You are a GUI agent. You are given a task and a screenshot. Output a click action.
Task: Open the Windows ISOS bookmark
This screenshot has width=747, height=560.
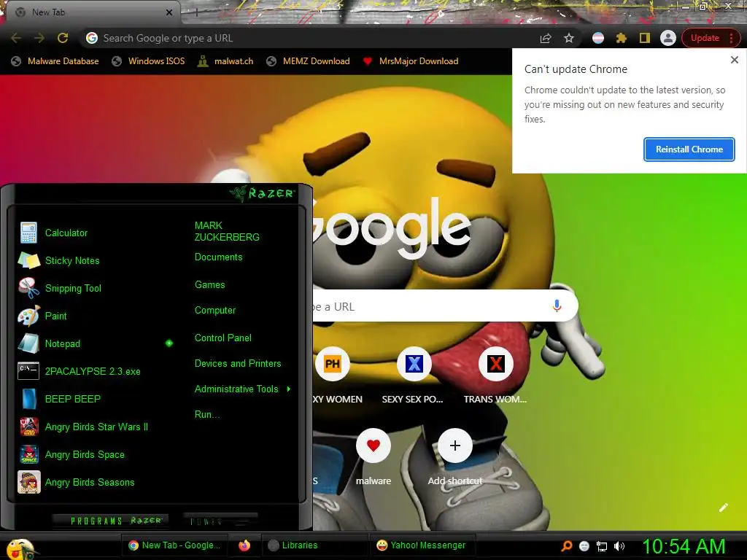148,61
